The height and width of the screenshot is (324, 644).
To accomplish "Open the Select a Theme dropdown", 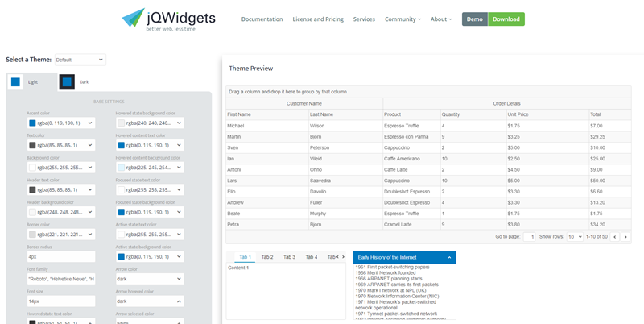I will (x=80, y=60).
